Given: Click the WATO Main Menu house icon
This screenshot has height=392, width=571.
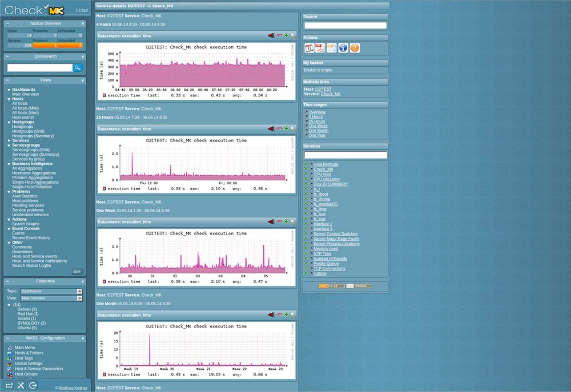Looking at the screenshot, I should [x=10, y=348].
